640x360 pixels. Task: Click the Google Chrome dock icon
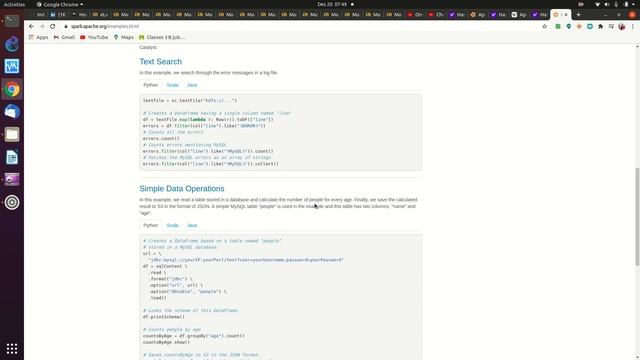point(12,89)
